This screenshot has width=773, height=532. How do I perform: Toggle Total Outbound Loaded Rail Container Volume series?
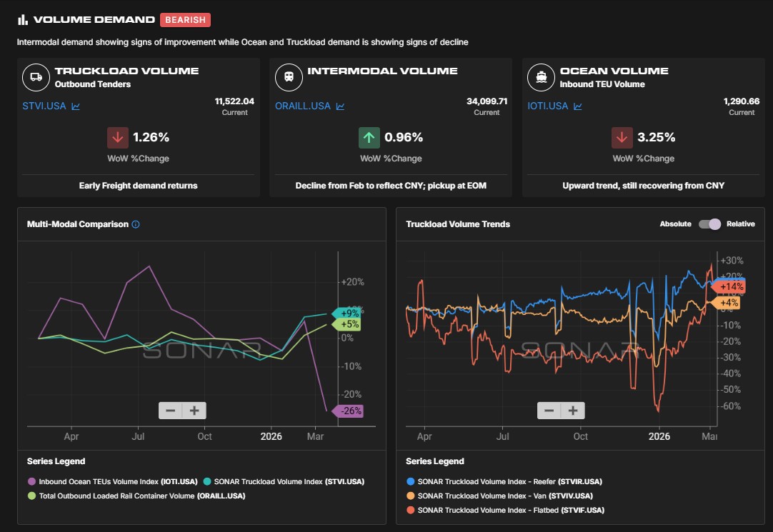tap(136, 496)
